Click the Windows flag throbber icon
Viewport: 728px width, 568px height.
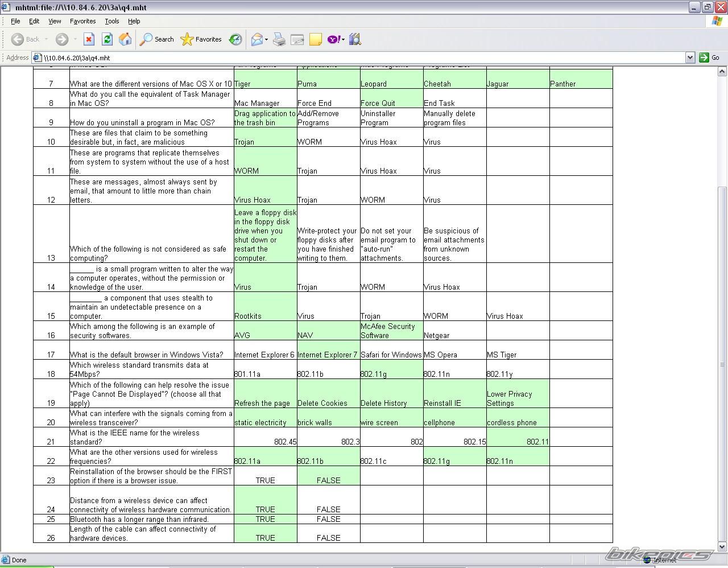[x=718, y=21]
